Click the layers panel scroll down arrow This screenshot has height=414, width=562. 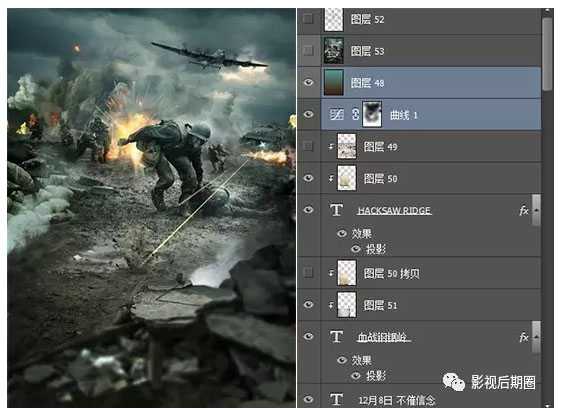(547, 406)
